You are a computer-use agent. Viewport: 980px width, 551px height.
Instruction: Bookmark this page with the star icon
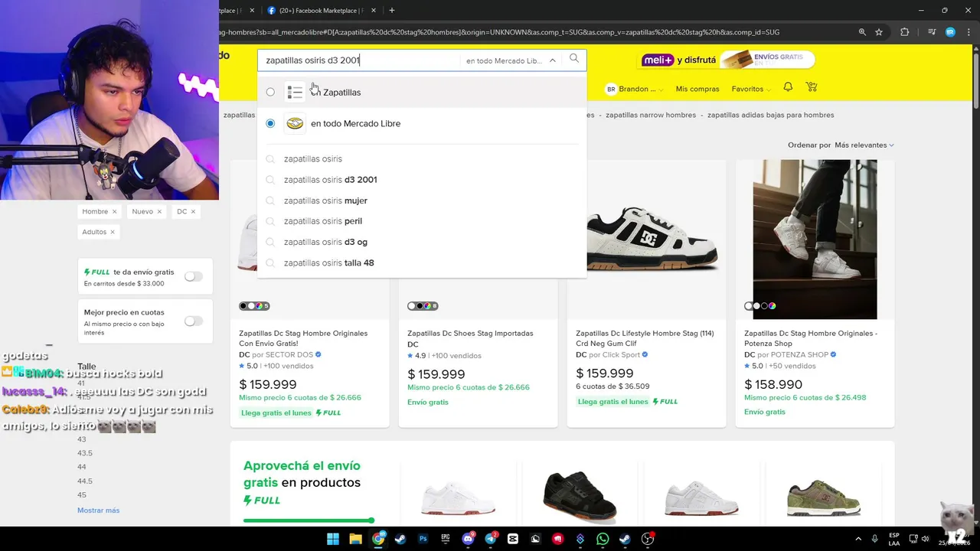pos(879,32)
